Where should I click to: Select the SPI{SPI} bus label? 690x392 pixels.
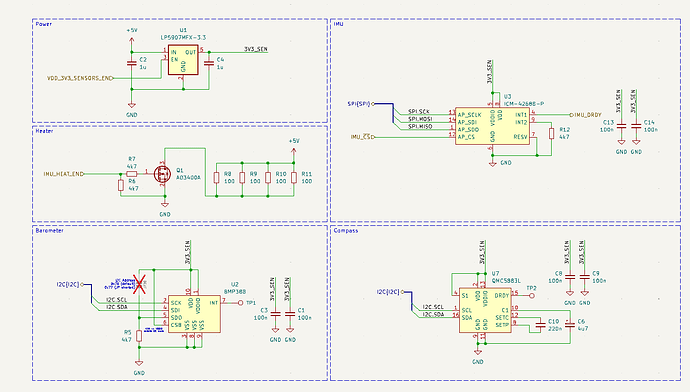coord(360,104)
